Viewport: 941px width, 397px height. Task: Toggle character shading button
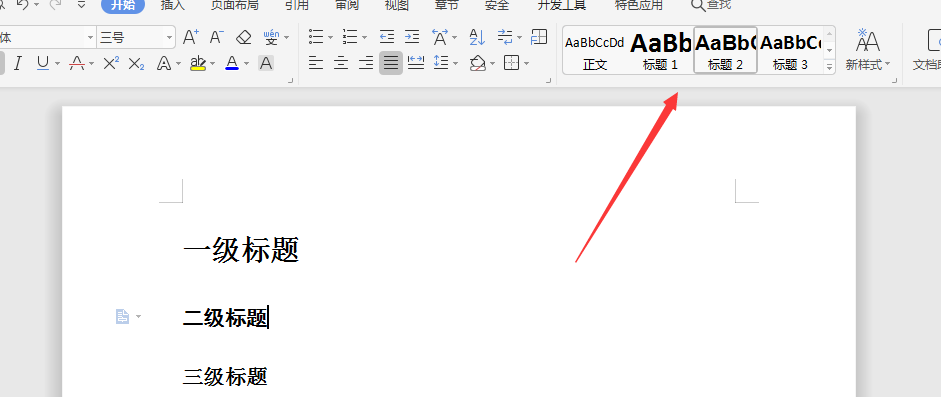click(x=266, y=63)
